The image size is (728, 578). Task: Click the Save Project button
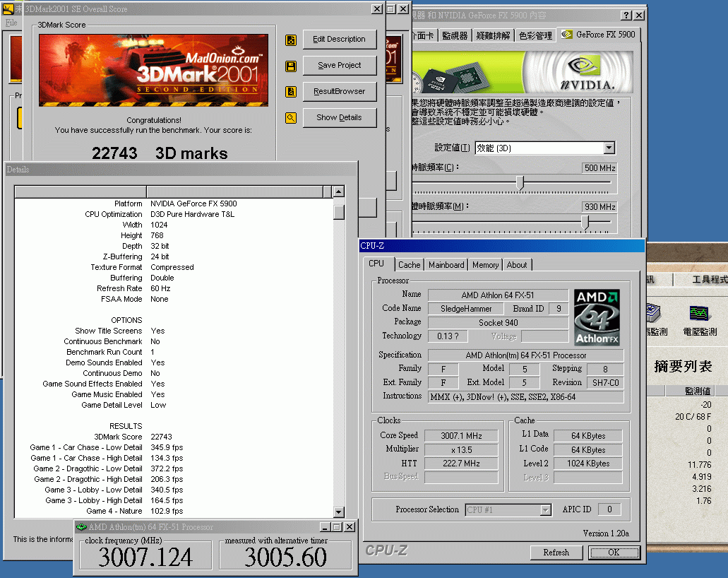pos(340,66)
